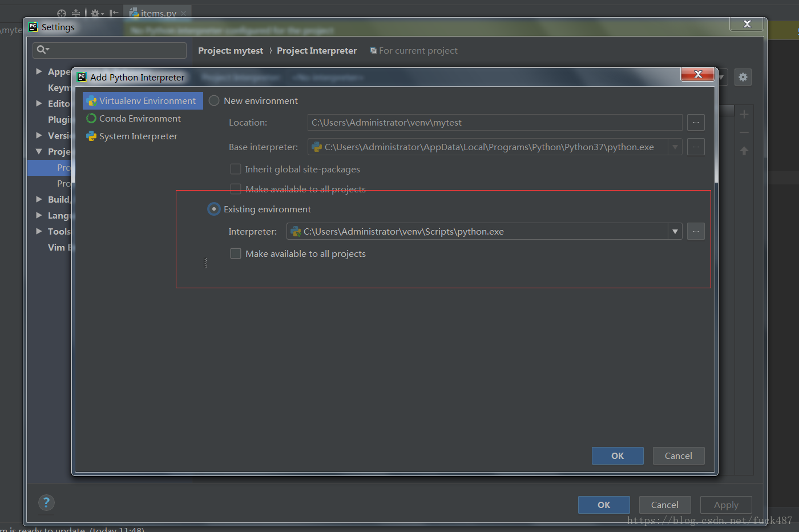Viewport: 799px width, 532px height.
Task: Expand the Appearance settings tree node
Action: click(39, 71)
